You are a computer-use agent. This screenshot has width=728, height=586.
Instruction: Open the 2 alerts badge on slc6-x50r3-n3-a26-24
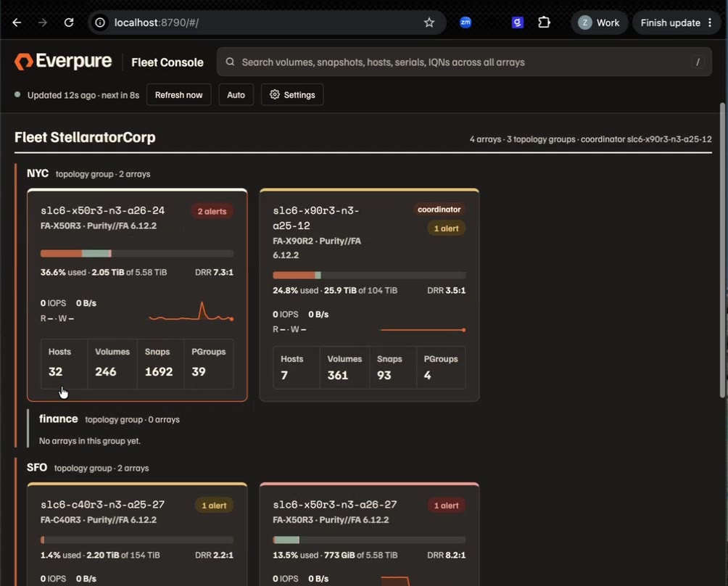click(212, 211)
